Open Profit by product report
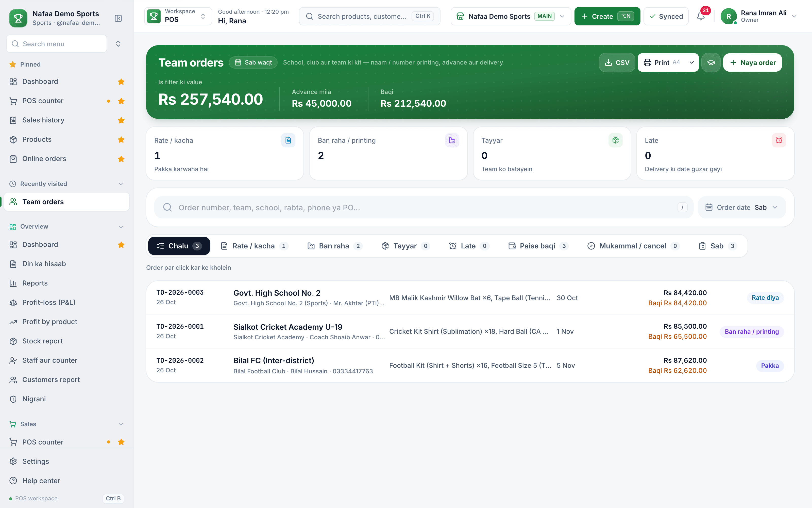 click(67, 322)
